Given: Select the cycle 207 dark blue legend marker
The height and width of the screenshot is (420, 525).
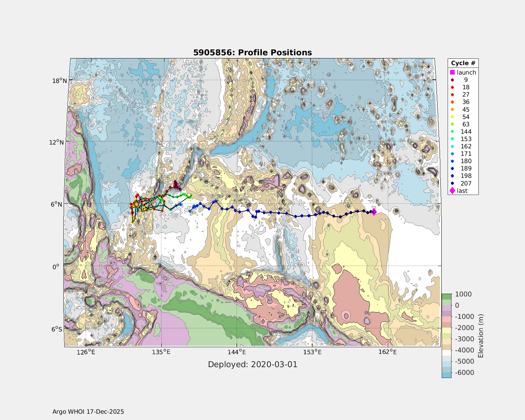Looking at the screenshot, I should (452, 183).
